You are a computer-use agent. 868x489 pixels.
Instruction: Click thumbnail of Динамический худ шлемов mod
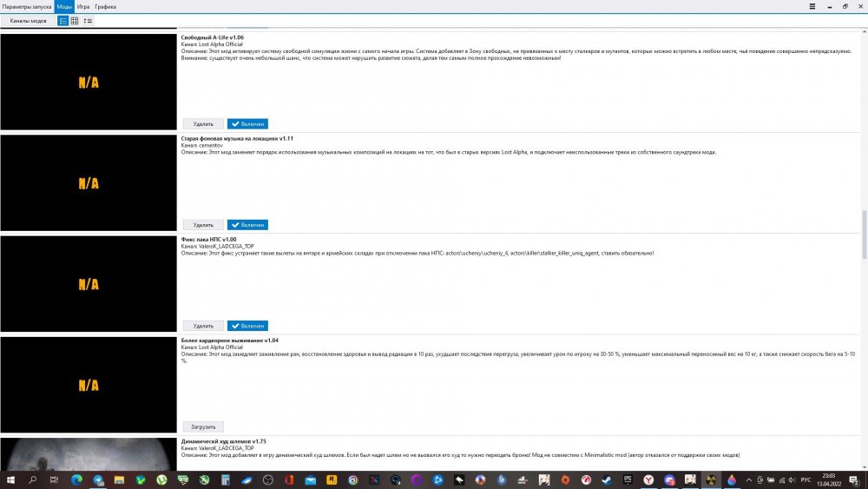click(x=89, y=454)
